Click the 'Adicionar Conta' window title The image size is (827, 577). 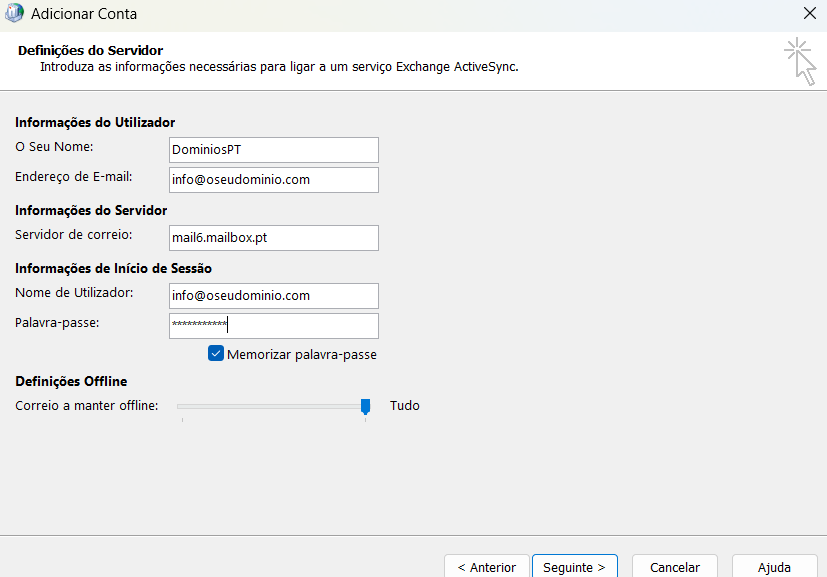tap(84, 15)
